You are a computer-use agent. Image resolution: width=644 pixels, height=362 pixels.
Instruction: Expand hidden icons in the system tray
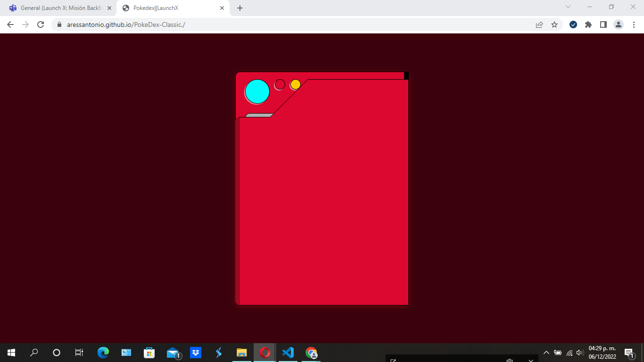[x=545, y=353]
